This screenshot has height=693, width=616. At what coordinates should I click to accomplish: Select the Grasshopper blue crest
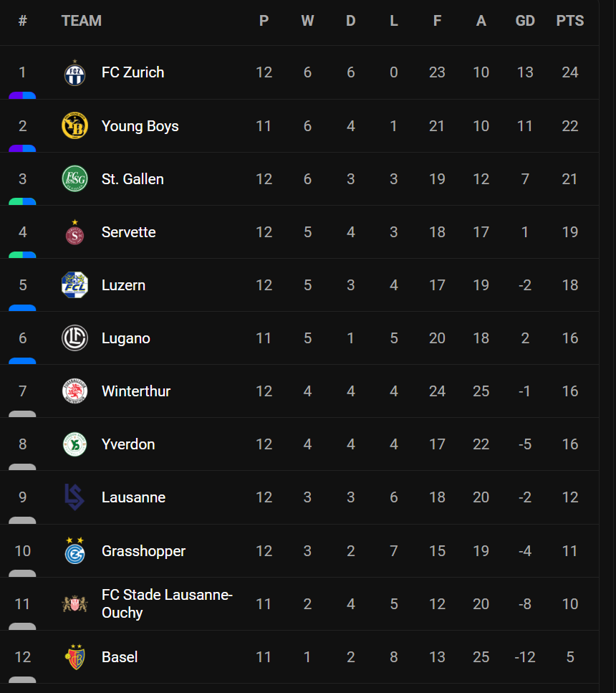pyautogui.click(x=74, y=550)
